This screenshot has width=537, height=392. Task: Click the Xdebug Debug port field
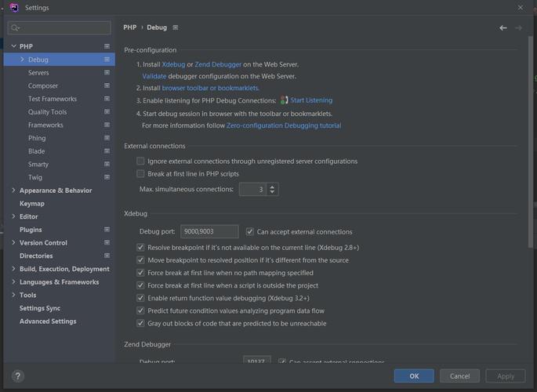pyautogui.click(x=209, y=231)
